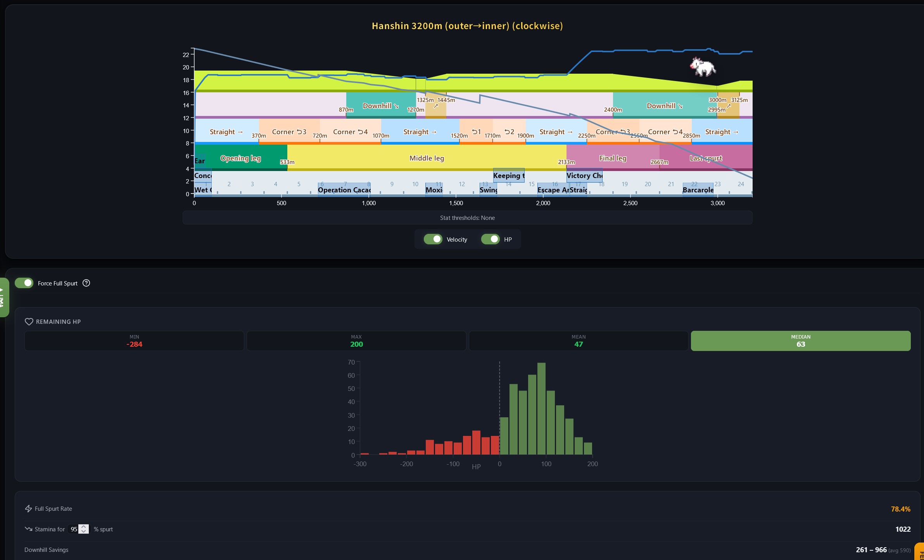Click the Remaining HP heart icon
This screenshot has height=560, width=924.
29,321
